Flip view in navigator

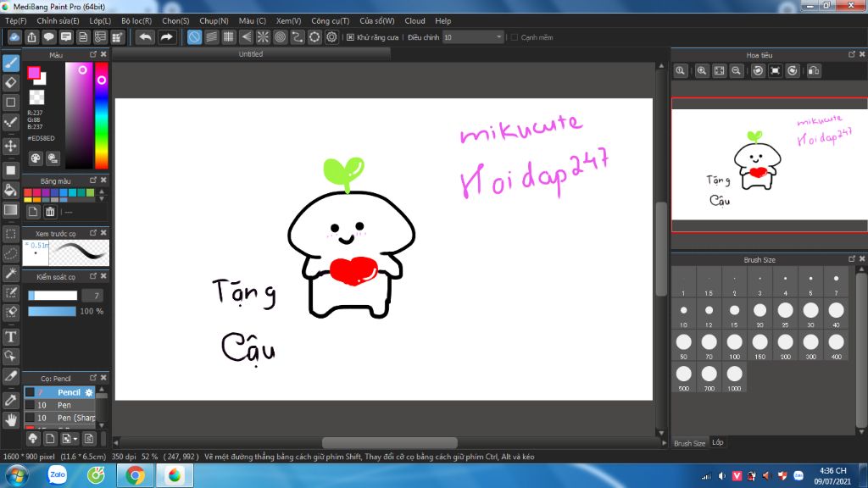814,71
